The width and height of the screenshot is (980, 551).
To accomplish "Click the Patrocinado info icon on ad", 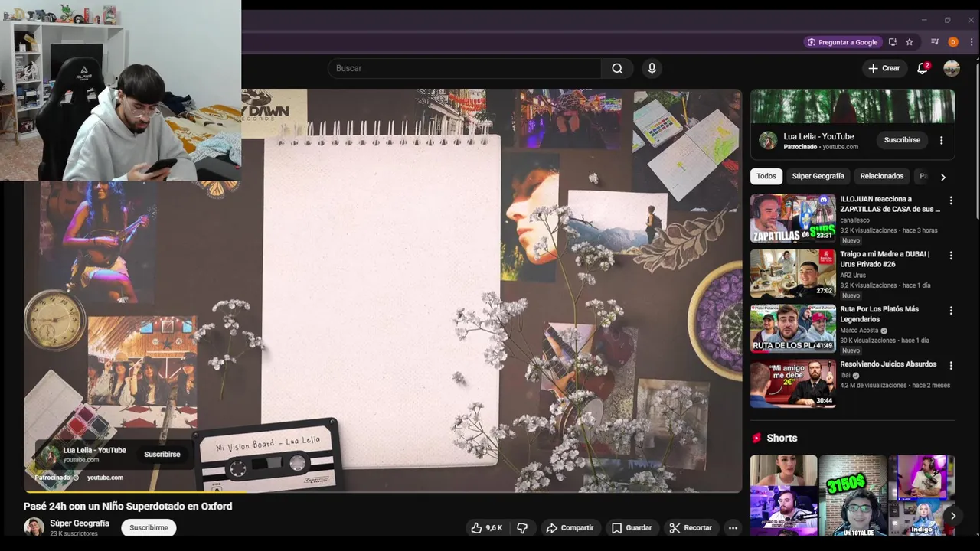I will coord(76,478).
